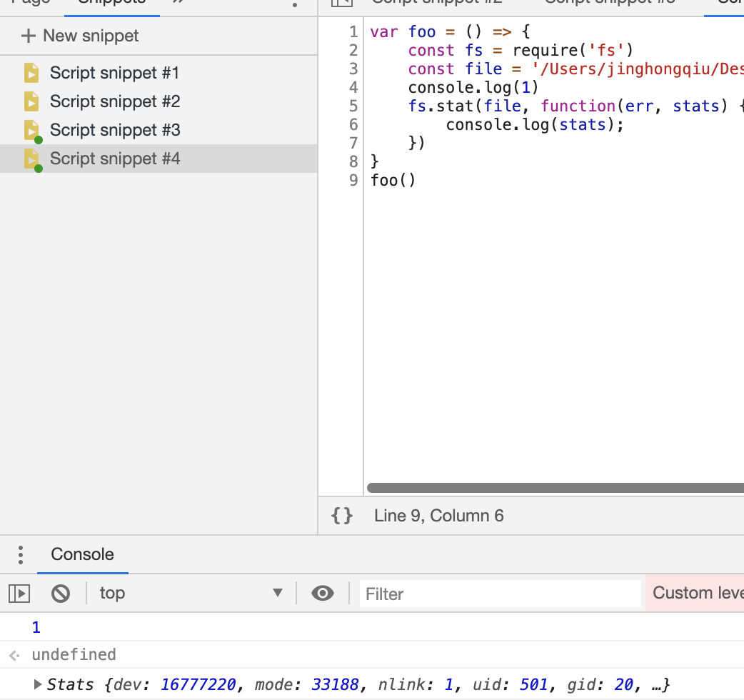
Task: Click the require('fs') code line
Action: click(x=521, y=50)
